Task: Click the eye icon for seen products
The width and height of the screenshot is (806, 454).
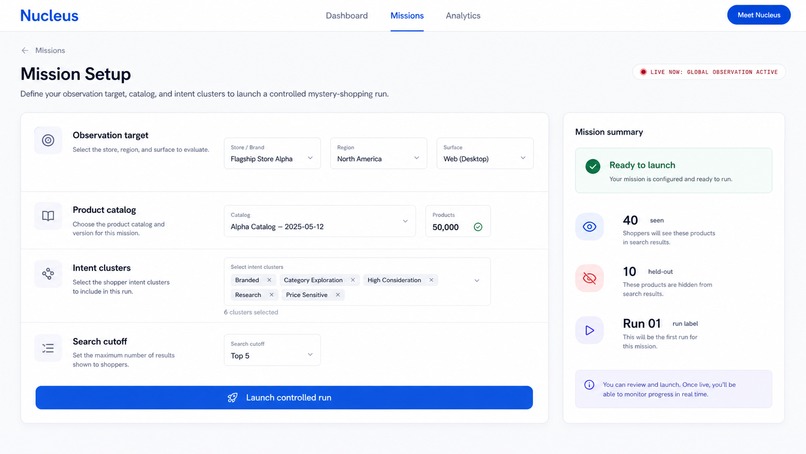Action: pos(590,227)
